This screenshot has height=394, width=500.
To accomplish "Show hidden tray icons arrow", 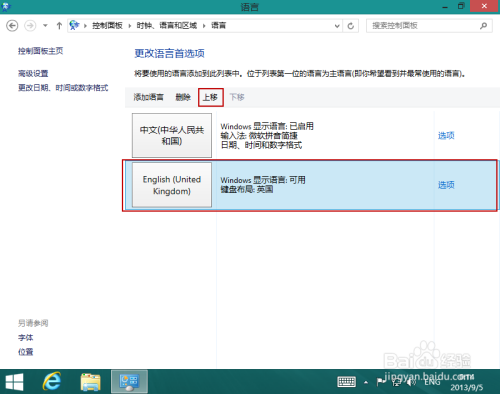I will coord(366,382).
